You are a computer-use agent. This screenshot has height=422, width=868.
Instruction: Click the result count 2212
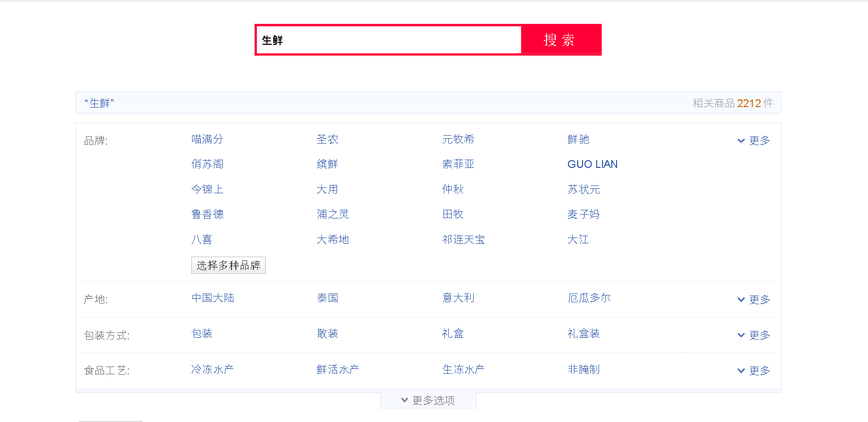(749, 103)
